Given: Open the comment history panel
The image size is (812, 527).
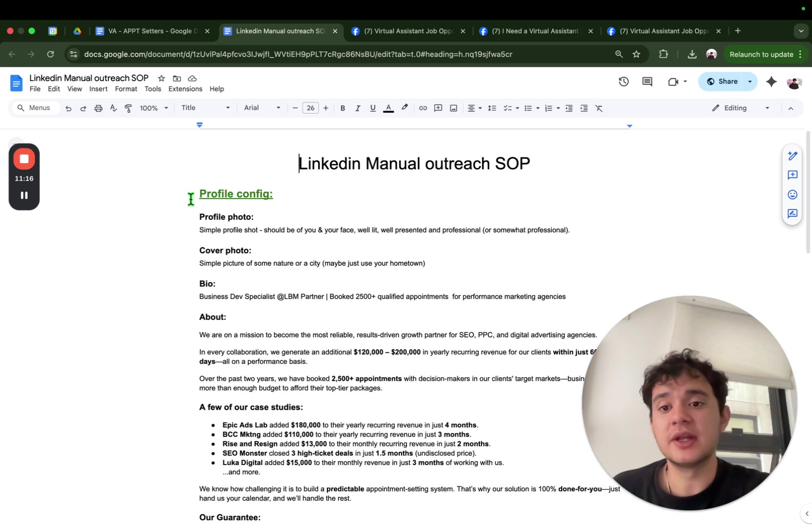Looking at the screenshot, I should [647, 81].
